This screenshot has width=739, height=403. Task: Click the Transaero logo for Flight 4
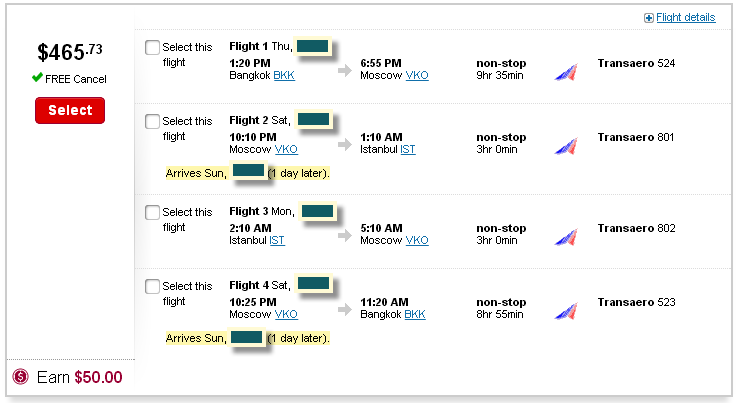pyautogui.click(x=566, y=310)
